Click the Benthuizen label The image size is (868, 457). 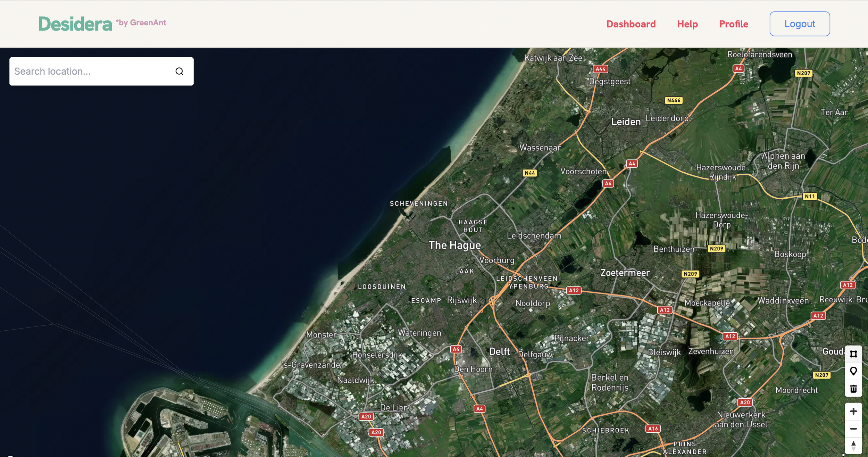(674, 249)
